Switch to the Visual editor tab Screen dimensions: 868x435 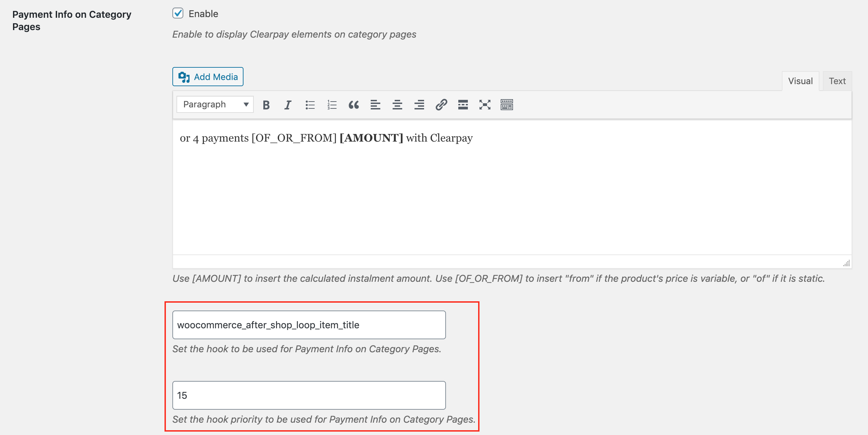(x=800, y=81)
